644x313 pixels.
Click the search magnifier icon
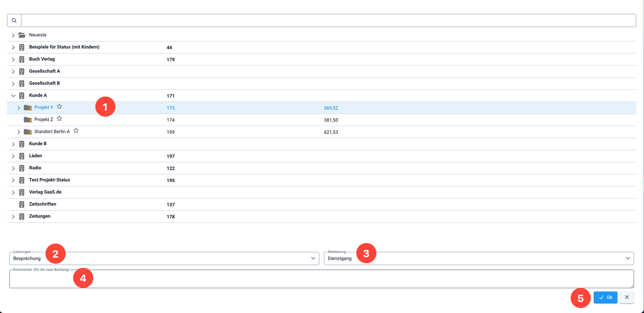point(14,20)
